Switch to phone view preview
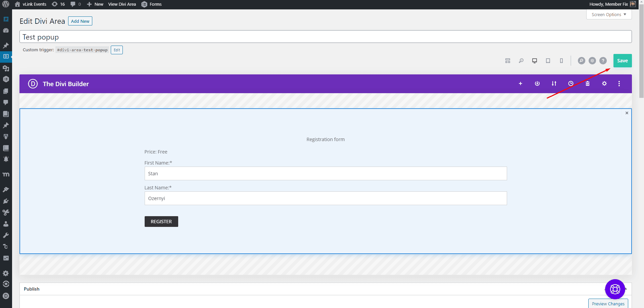The height and width of the screenshot is (308, 644). [x=561, y=61]
